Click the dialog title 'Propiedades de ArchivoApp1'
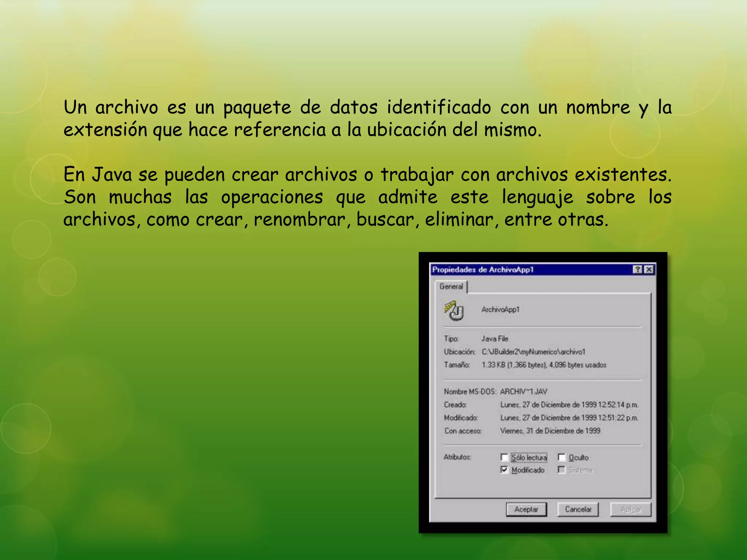747x560 pixels. click(x=483, y=270)
